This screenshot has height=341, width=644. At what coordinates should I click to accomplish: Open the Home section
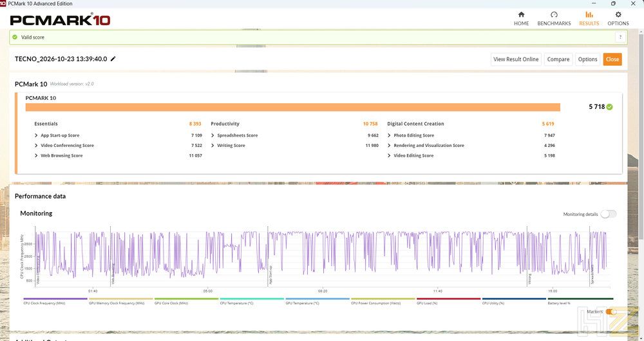coord(521,19)
